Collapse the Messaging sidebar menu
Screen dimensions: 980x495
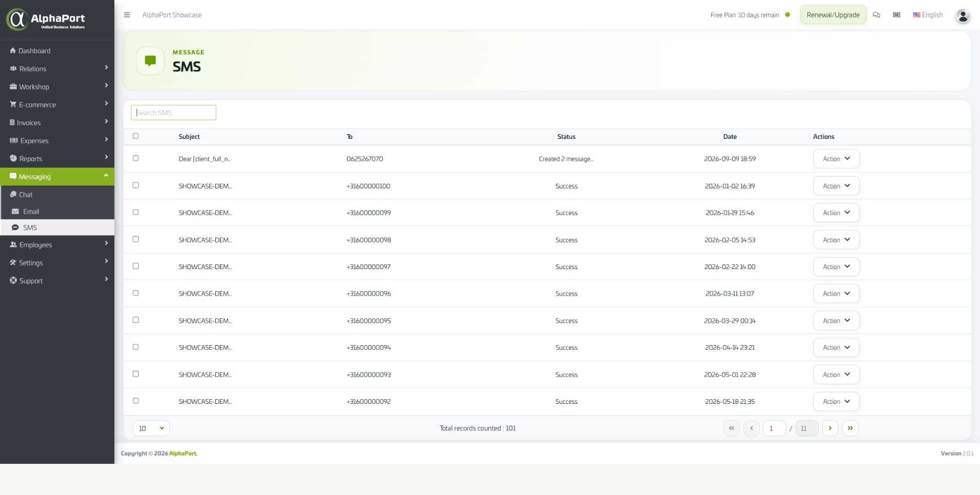57,176
